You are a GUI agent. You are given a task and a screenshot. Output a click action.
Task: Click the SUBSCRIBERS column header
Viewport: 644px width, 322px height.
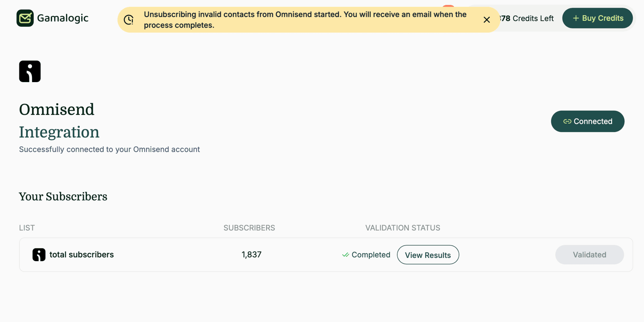pyautogui.click(x=249, y=228)
